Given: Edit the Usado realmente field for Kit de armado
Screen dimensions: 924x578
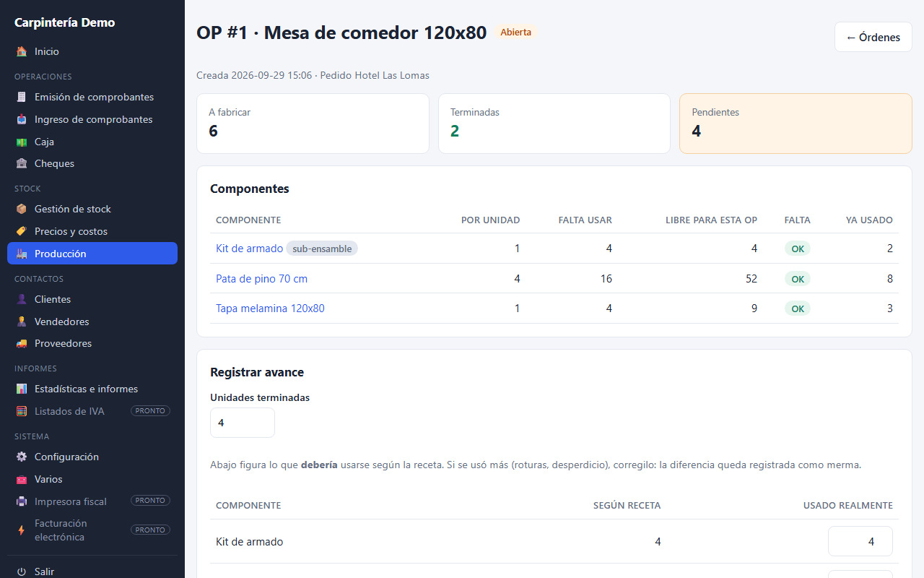Looking at the screenshot, I should click(x=860, y=541).
